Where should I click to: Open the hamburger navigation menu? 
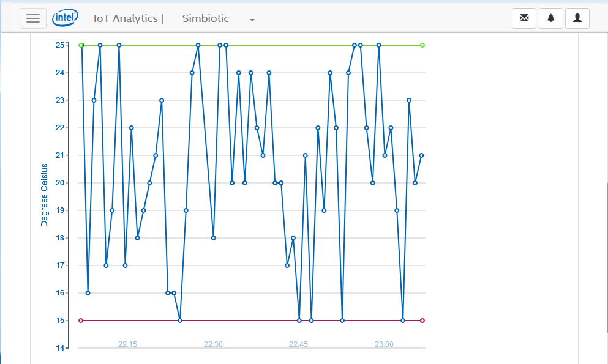coord(33,18)
